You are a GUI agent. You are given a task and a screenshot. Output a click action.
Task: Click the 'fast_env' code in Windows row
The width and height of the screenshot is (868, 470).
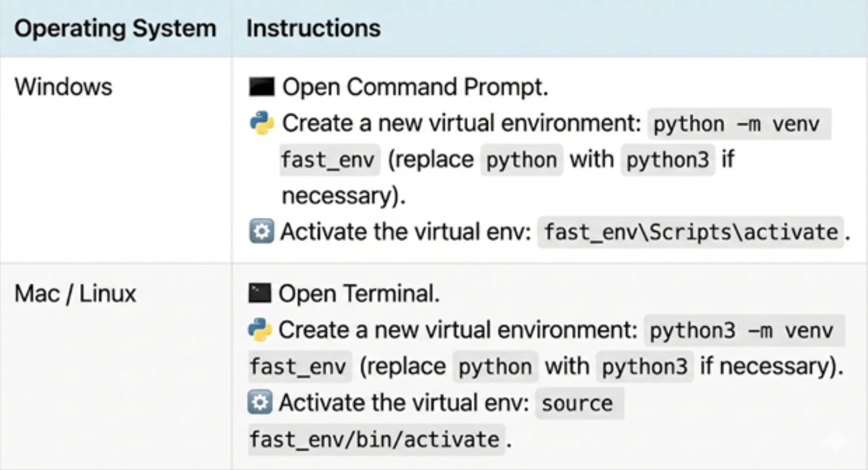[x=328, y=160]
